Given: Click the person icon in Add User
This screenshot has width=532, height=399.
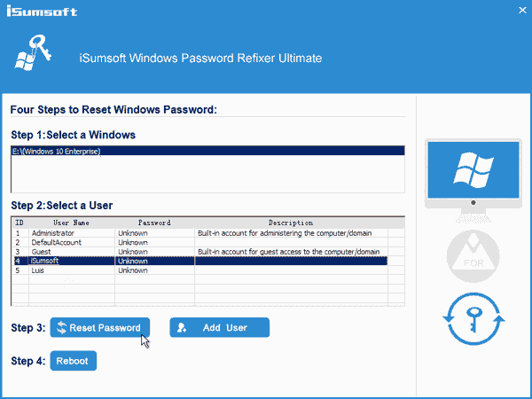Looking at the screenshot, I should tap(182, 327).
